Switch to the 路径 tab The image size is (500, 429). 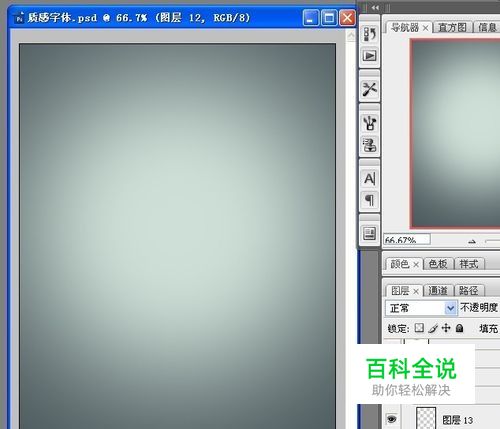click(468, 291)
